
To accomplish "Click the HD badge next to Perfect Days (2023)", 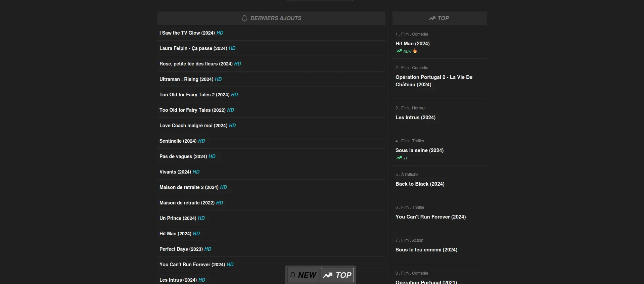I will pyautogui.click(x=208, y=249).
